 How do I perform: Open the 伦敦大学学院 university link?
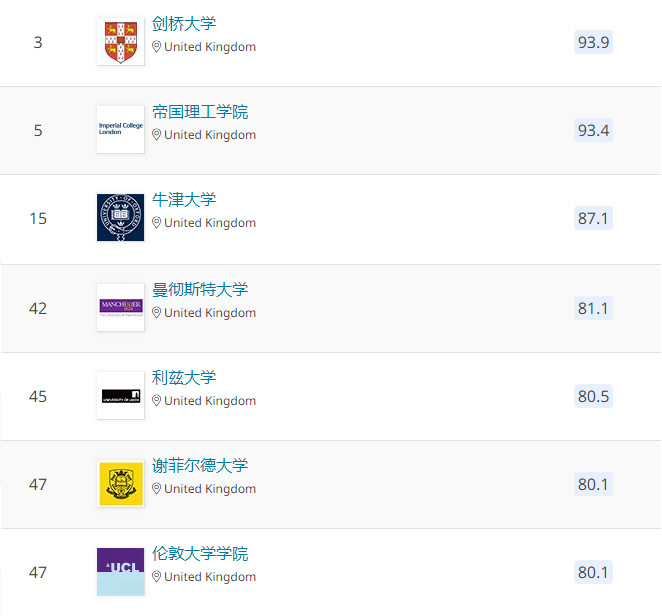pyautogui.click(x=200, y=554)
